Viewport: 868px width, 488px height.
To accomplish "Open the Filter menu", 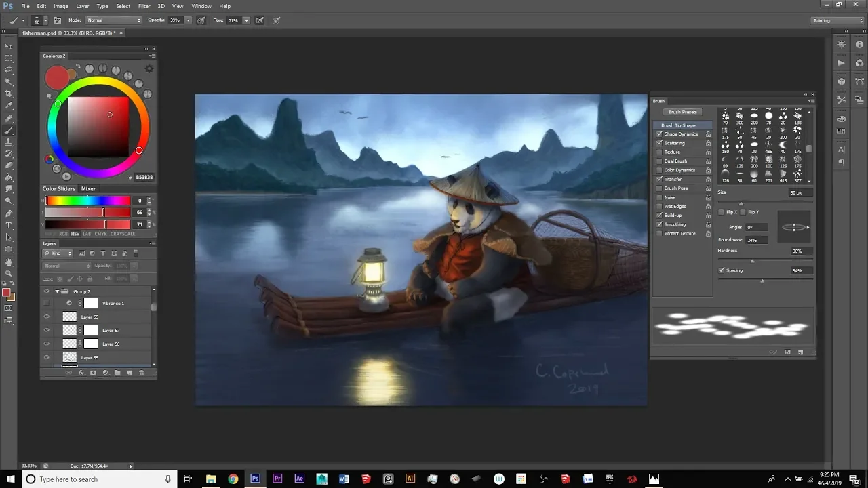I will click(x=144, y=6).
